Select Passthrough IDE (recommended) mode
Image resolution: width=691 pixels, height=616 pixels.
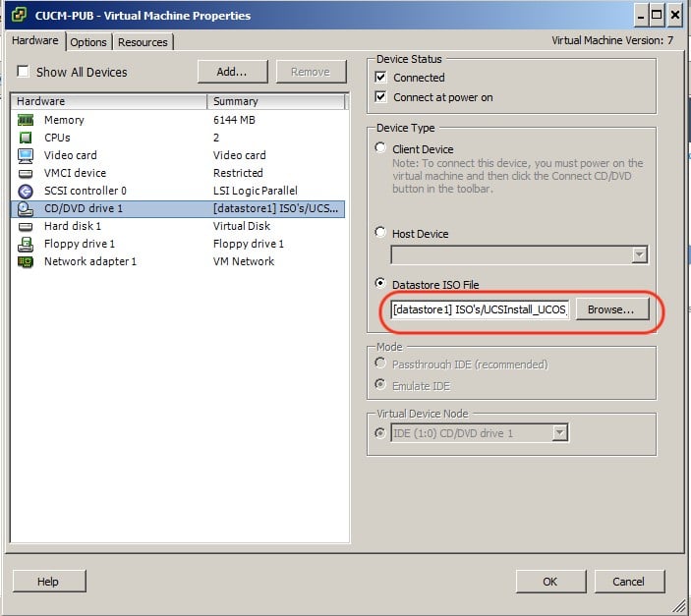(x=380, y=364)
